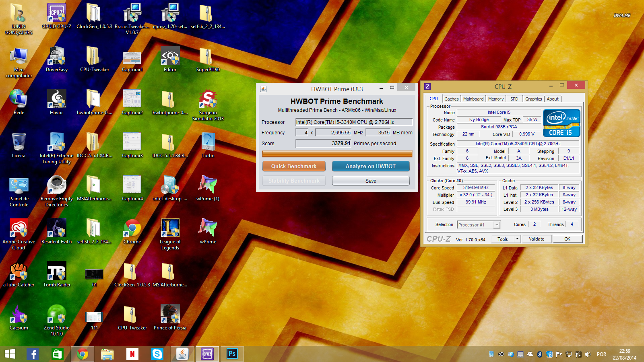Open the Windows Start button
The height and width of the screenshot is (362, 644).
(x=10, y=354)
